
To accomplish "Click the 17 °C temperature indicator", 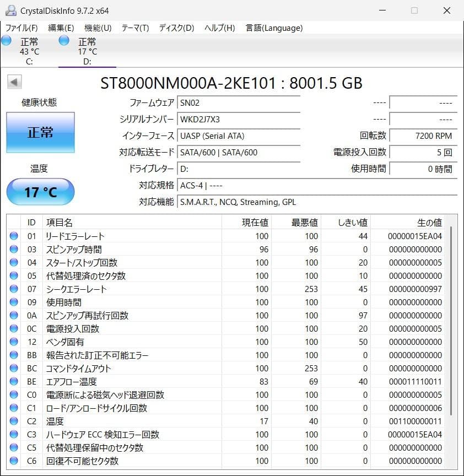I will click(40, 192).
